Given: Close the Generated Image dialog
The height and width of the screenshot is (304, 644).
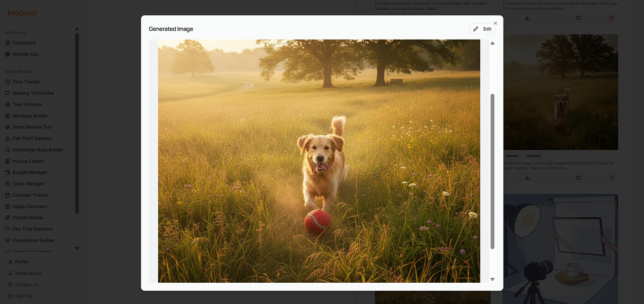Looking at the screenshot, I should [x=496, y=23].
